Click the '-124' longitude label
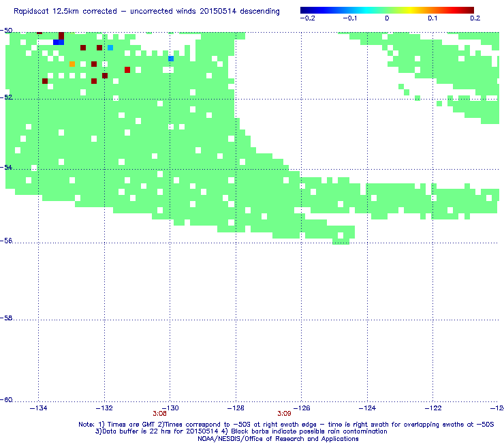The width and height of the screenshot is (504, 443). click(367, 408)
